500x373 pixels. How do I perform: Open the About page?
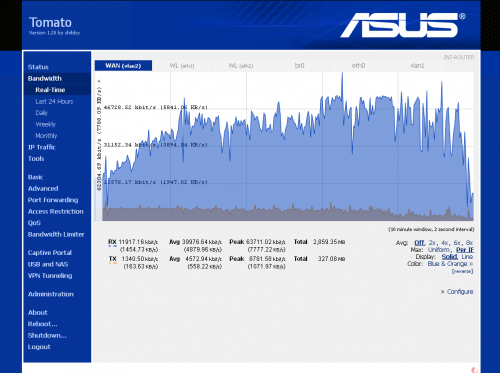tap(38, 312)
